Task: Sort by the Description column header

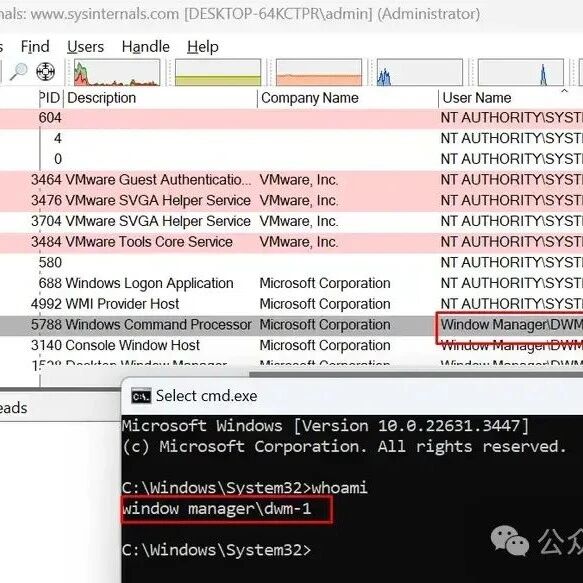Action: tap(161, 98)
